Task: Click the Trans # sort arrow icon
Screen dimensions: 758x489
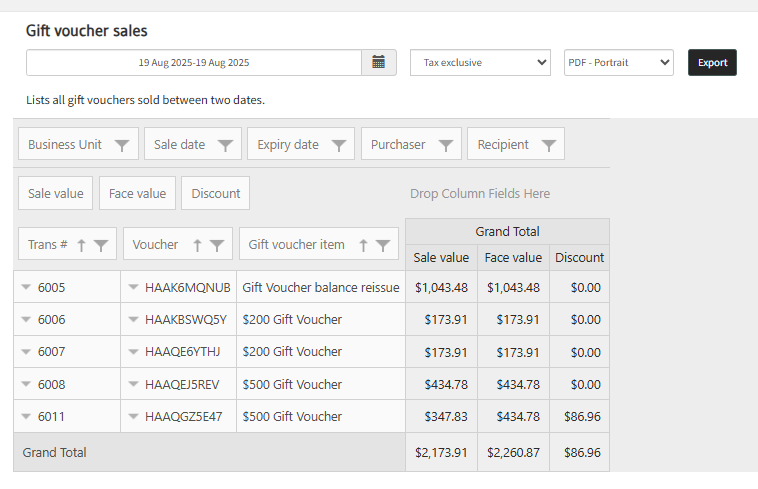Action: pos(82,245)
